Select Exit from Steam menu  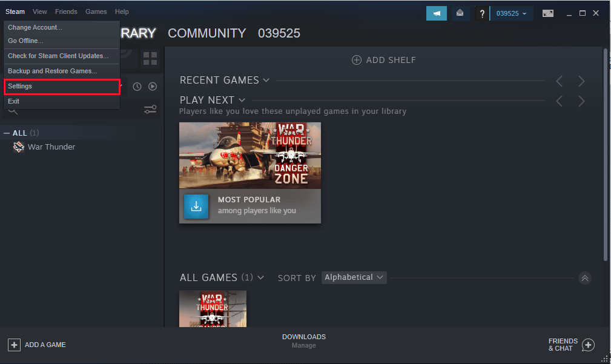tap(62, 101)
